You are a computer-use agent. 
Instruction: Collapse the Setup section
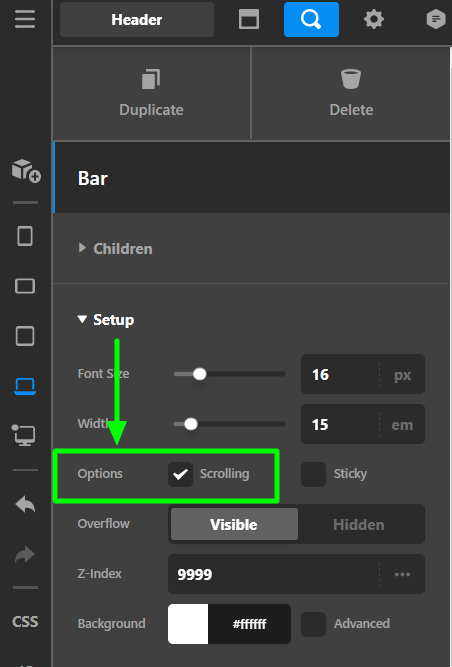(106, 319)
